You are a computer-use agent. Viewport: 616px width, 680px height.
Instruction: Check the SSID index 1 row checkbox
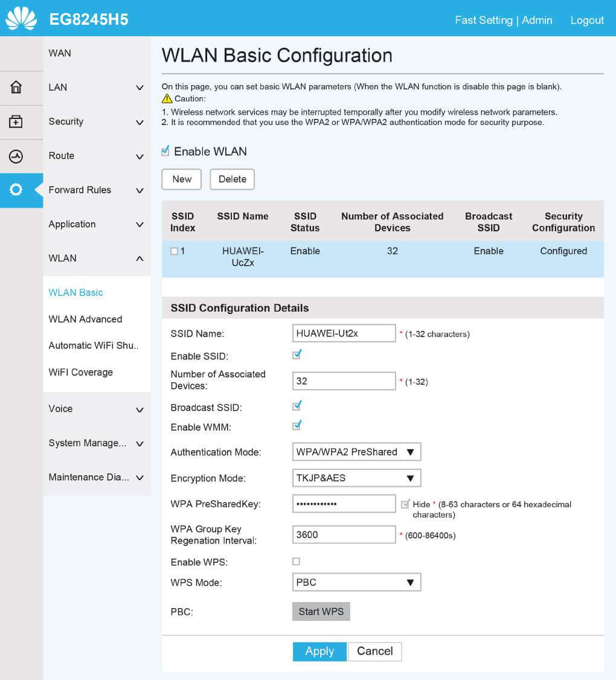(x=174, y=251)
